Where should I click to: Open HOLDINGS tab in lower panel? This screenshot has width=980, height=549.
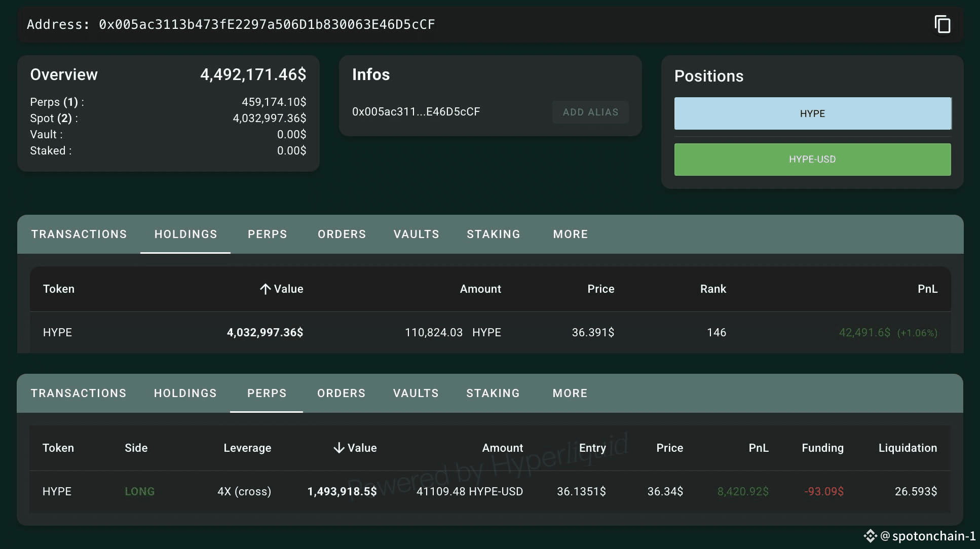(185, 394)
